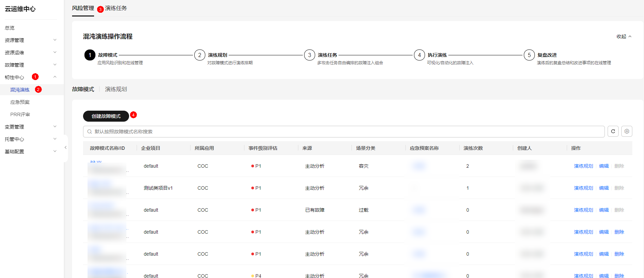Expand 变更管理 menu in sidebar
This screenshot has width=644, height=278.
point(31,127)
